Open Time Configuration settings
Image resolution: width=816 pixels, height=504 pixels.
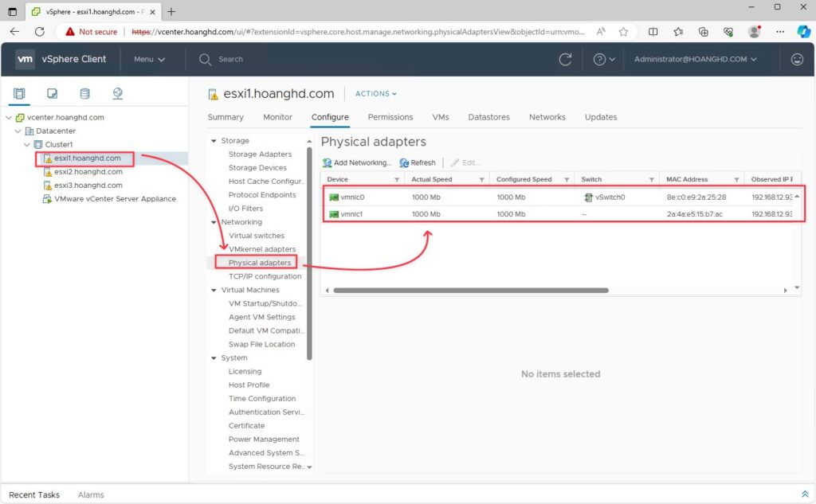click(x=261, y=398)
